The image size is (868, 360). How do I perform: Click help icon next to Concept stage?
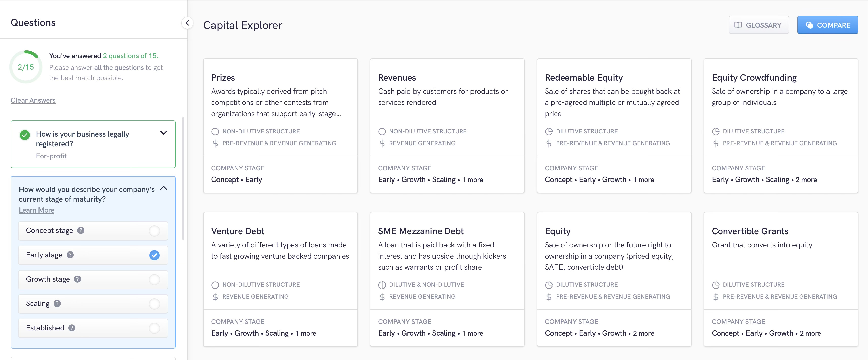(81, 230)
